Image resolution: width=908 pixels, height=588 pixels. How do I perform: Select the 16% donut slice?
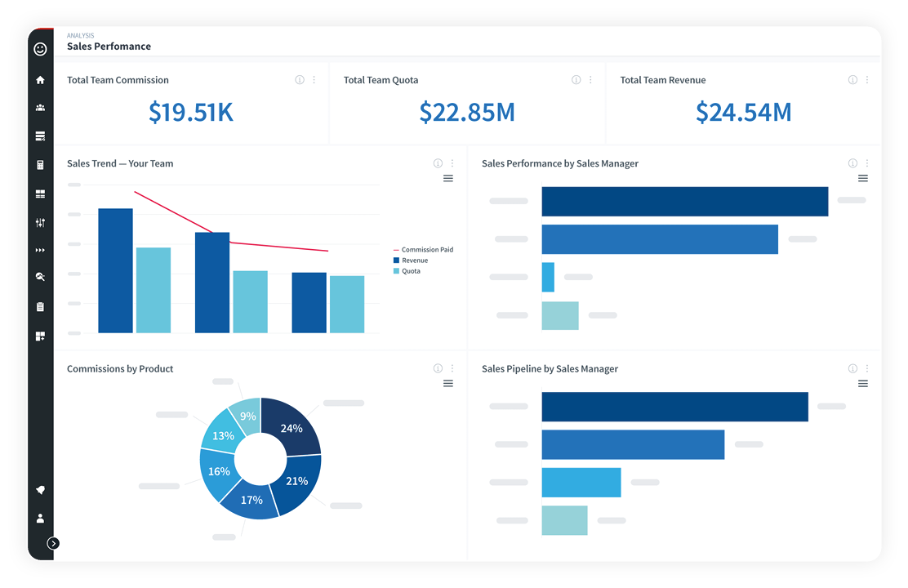coord(218,472)
